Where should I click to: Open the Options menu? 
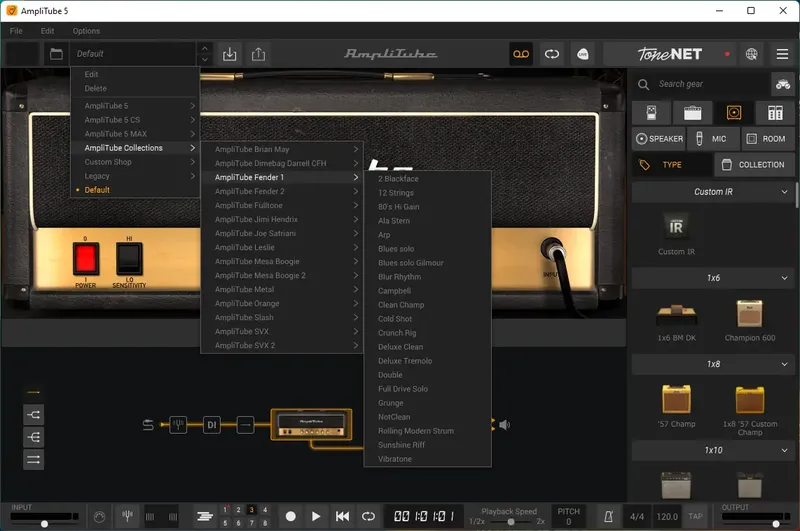pyautogui.click(x=86, y=31)
